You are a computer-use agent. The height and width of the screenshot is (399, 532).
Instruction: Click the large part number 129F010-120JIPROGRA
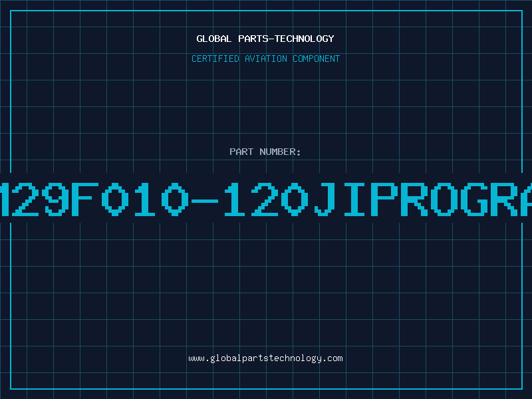[x=266, y=199]
